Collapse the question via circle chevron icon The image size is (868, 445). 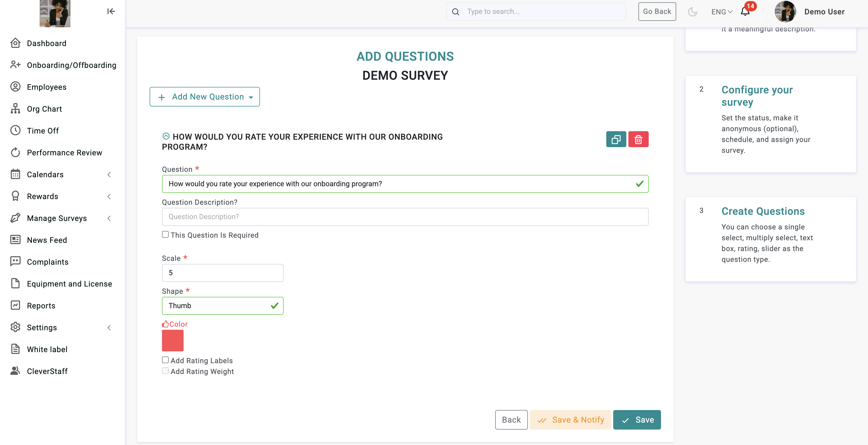166,136
